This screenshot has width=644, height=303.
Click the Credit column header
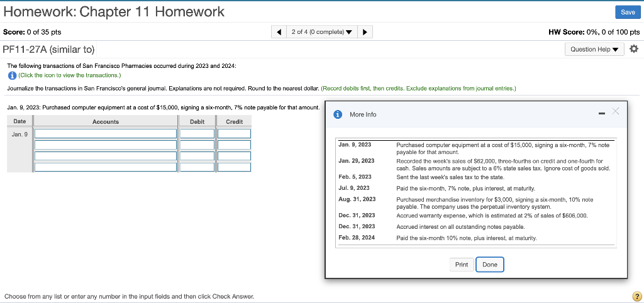pyautogui.click(x=234, y=121)
